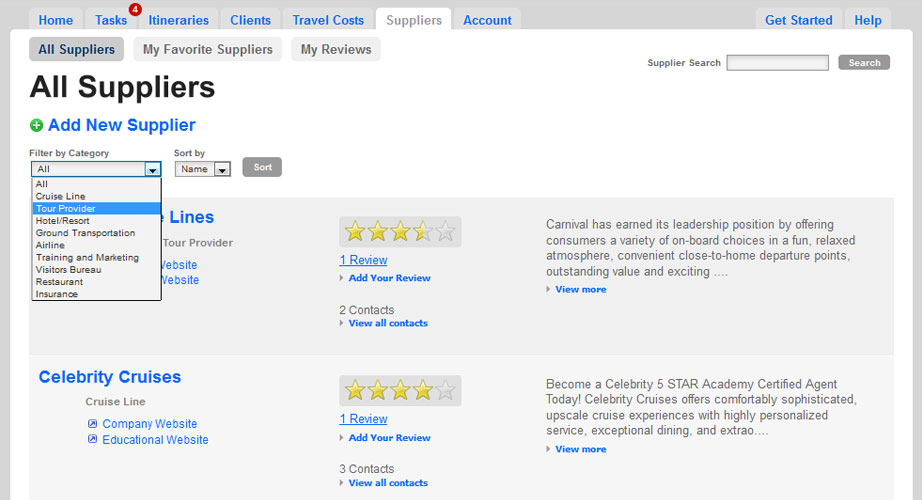Click the external link icon beside Educational Website

92,439
